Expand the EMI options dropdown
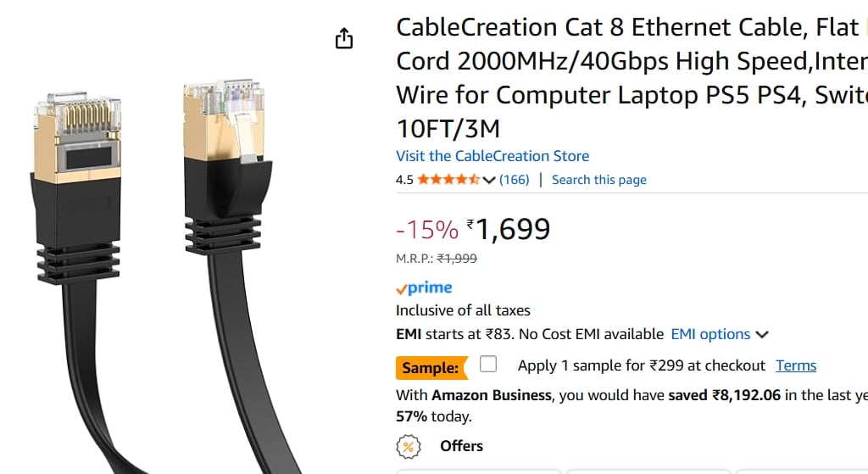 pyautogui.click(x=719, y=334)
